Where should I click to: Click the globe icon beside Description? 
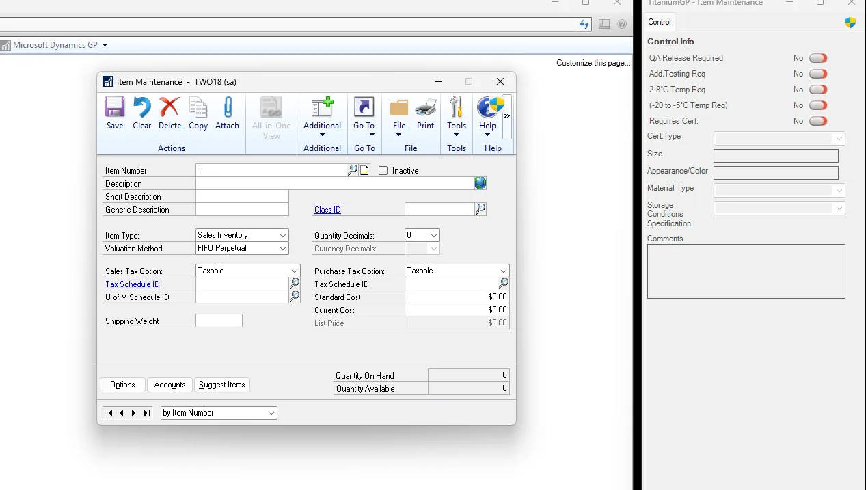tap(480, 183)
